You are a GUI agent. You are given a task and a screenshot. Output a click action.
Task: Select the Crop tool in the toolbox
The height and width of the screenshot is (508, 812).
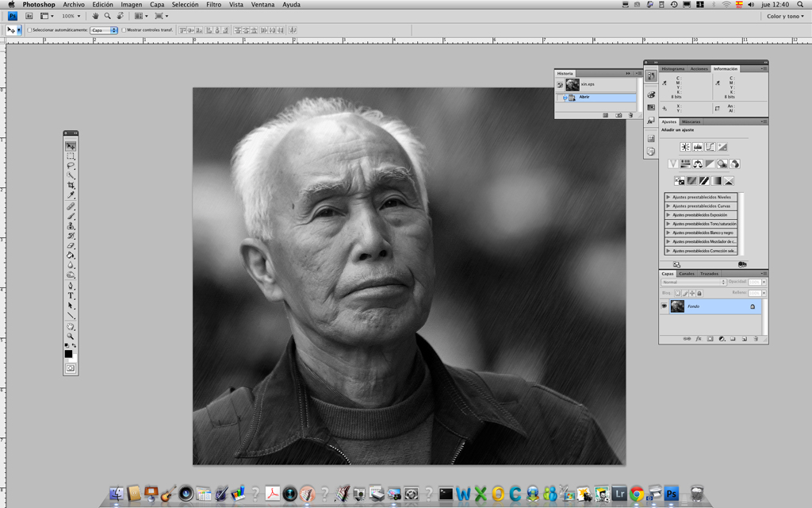[71, 185]
